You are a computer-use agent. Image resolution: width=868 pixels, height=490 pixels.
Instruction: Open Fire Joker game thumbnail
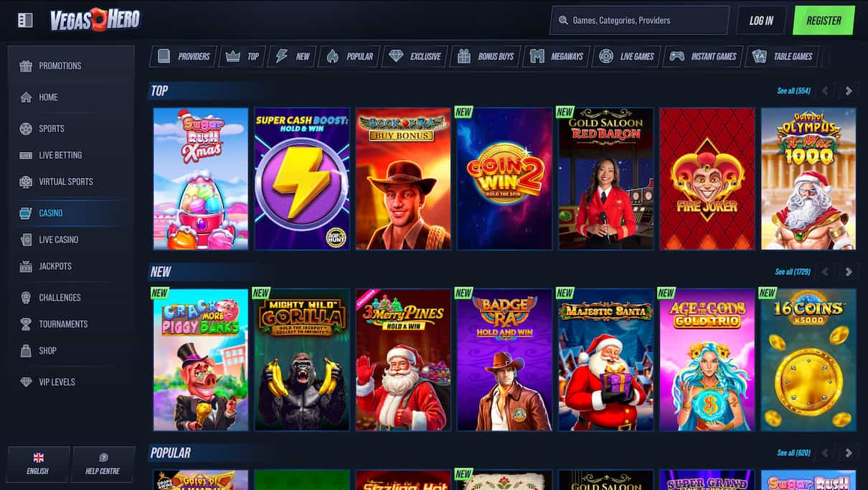click(707, 179)
